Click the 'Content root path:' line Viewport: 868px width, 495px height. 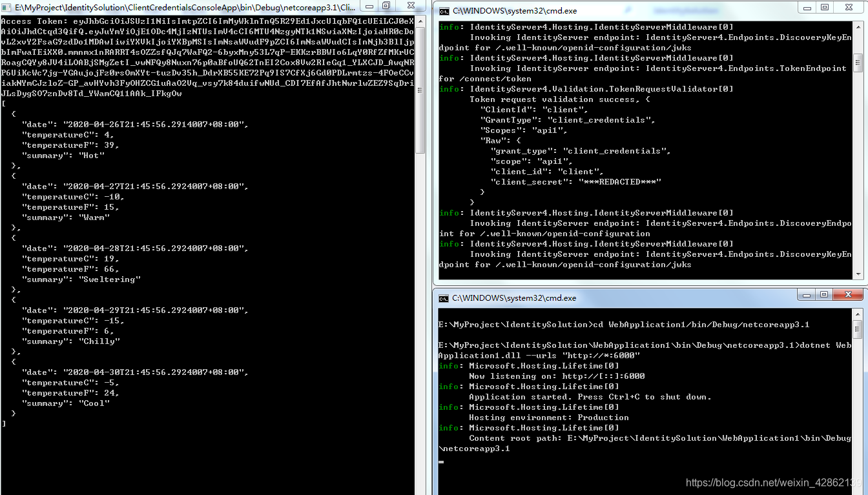tap(660, 438)
